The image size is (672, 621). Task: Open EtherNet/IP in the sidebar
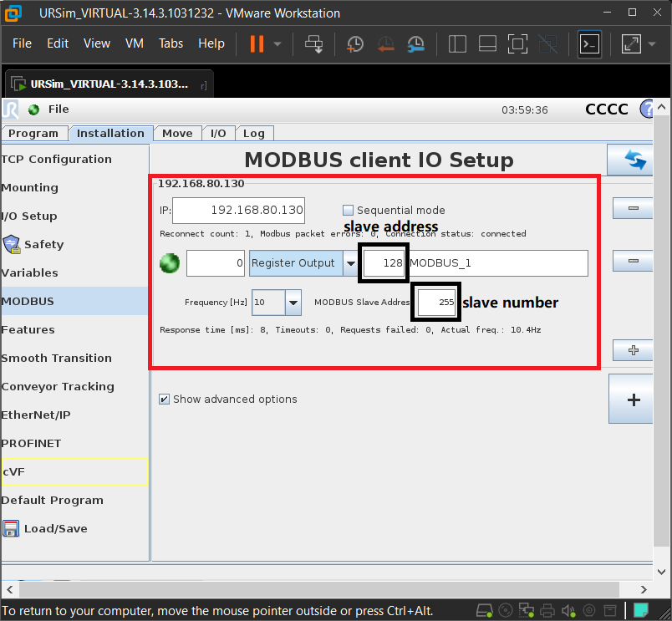pyautogui.click(x=74, y=415)
